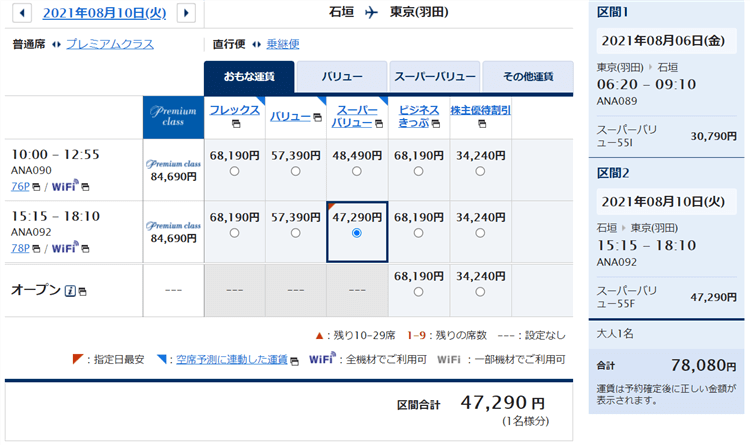Select 株主優待割引 34,240円 for ANA092
Image resolution: width=750 pixels, height=445 pixels.
[x=480, y=232]
